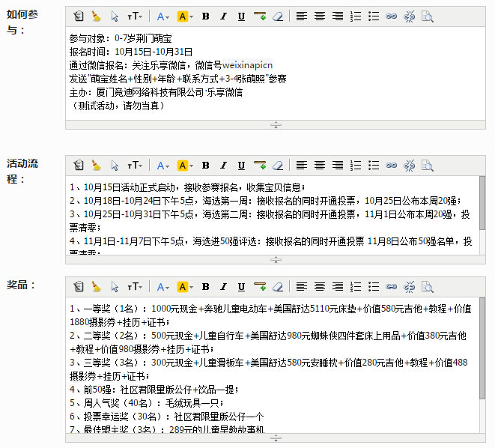Click select-all cursor icon in 奖品 toolbar
This screenshot has width=495, height=448.
tap(115, 286)
